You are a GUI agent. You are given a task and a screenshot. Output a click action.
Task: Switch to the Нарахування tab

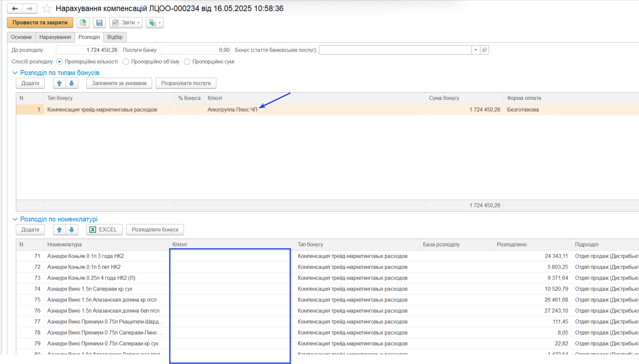[x=55, y=37]
